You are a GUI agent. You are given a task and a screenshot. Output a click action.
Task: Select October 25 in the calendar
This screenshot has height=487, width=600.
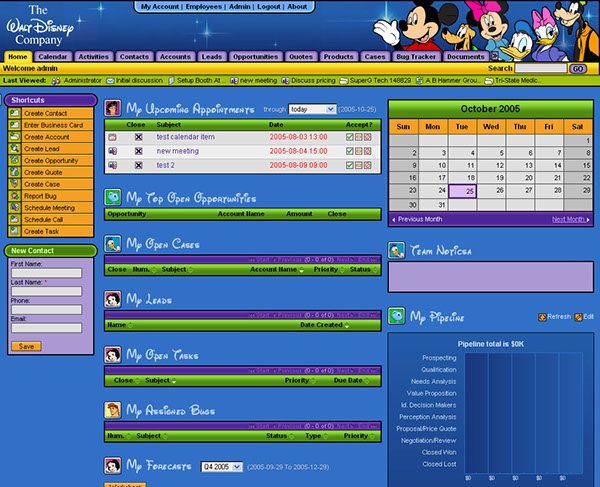pos(462,191)
